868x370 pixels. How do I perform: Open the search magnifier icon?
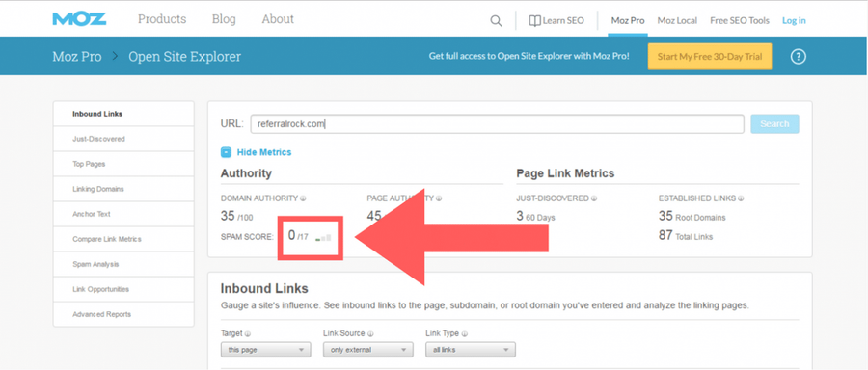pyautogui.click(x=496, y=21)
